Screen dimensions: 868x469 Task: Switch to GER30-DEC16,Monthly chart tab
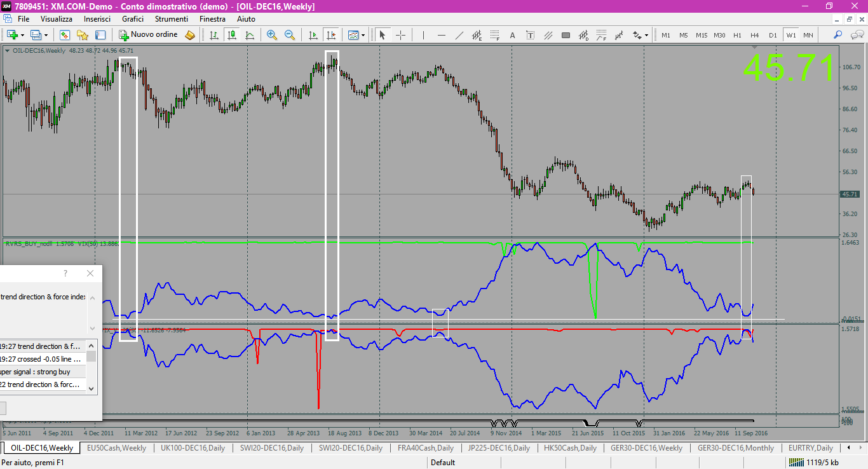(736, 448)
